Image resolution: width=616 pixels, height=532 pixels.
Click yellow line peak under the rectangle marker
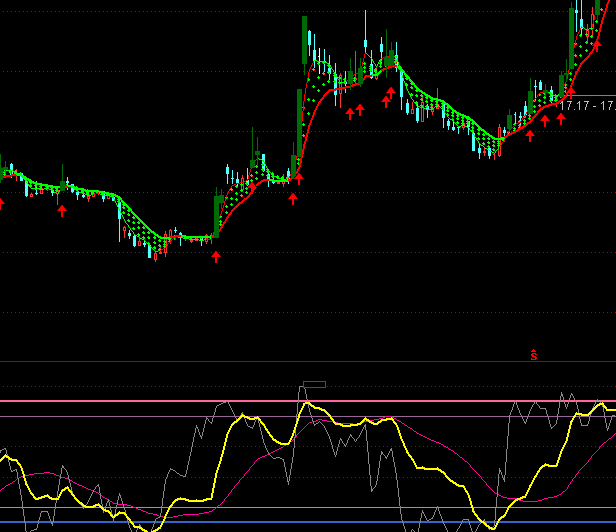(x=308, y=404)
